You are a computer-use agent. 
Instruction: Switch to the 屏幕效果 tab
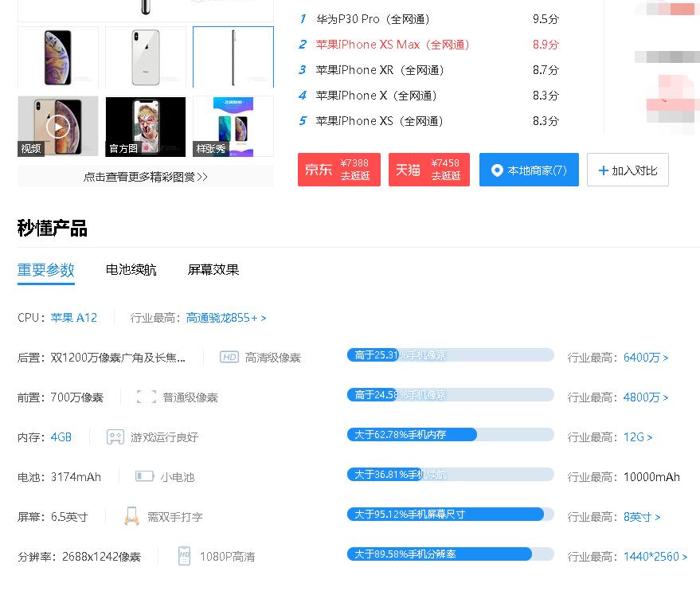point(213,270)
